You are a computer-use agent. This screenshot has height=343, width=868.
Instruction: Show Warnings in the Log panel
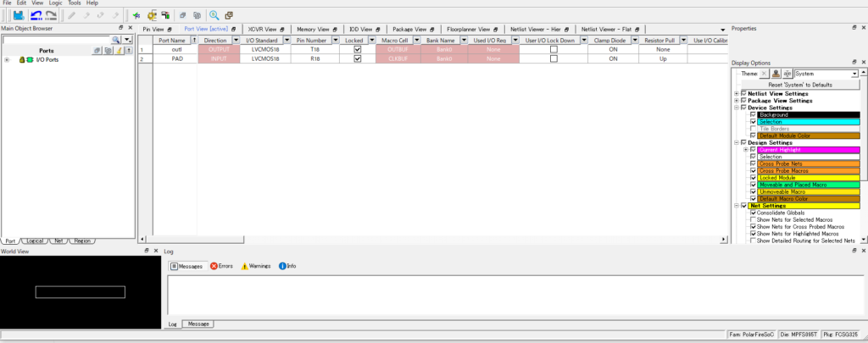pos(255,266)
